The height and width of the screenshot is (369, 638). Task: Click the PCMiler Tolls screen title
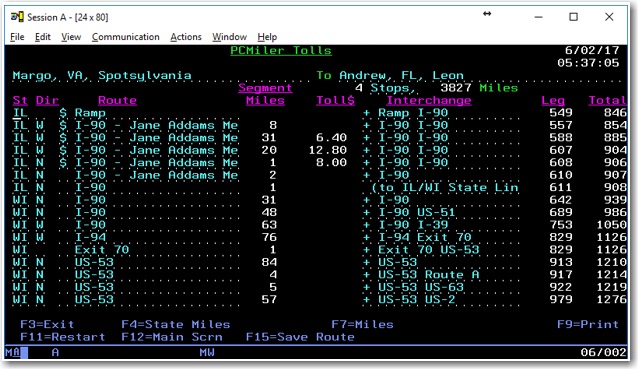[x=281, y=50]
